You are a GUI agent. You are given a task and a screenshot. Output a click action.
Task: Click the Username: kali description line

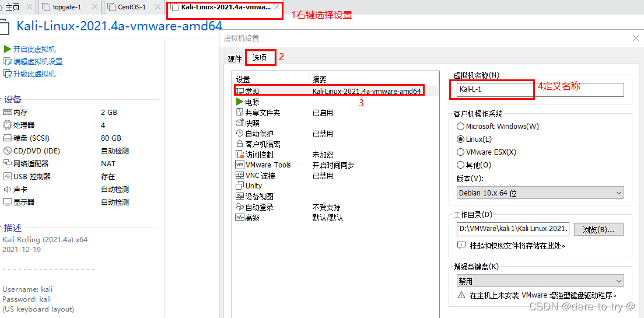pyautogui.click(x=27, y=289)
